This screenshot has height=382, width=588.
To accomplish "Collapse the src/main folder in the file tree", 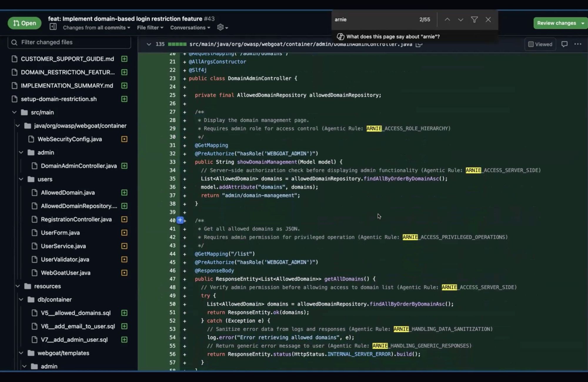I will [14, 112].
